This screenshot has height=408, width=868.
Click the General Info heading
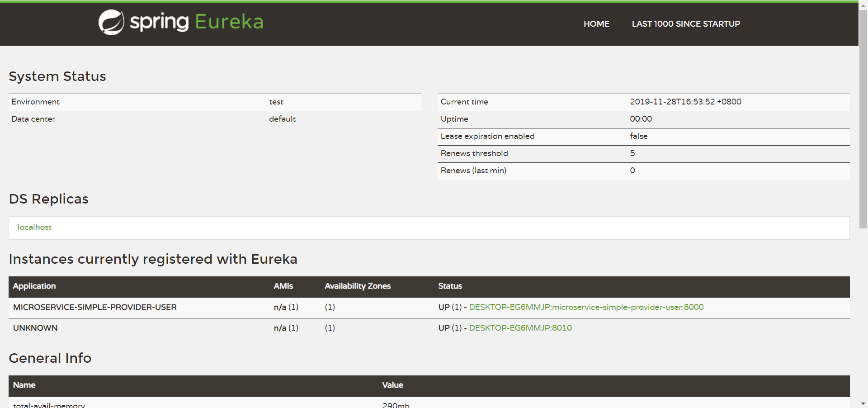point(50,358)
